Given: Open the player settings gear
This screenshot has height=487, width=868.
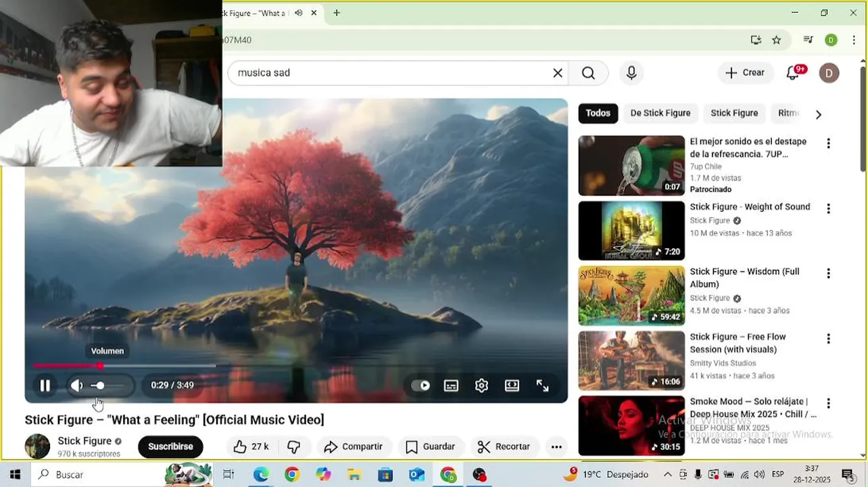Looking at the screenshot, I should 481,386.
